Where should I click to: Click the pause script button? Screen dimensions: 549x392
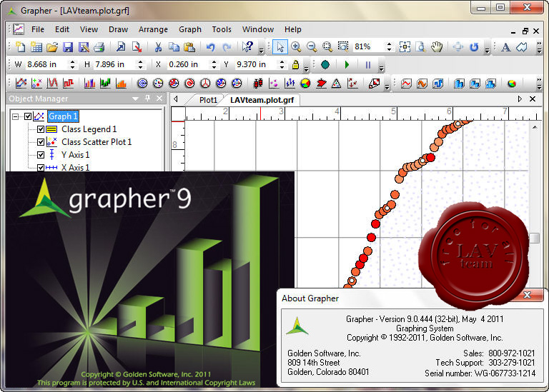[368, 65]
